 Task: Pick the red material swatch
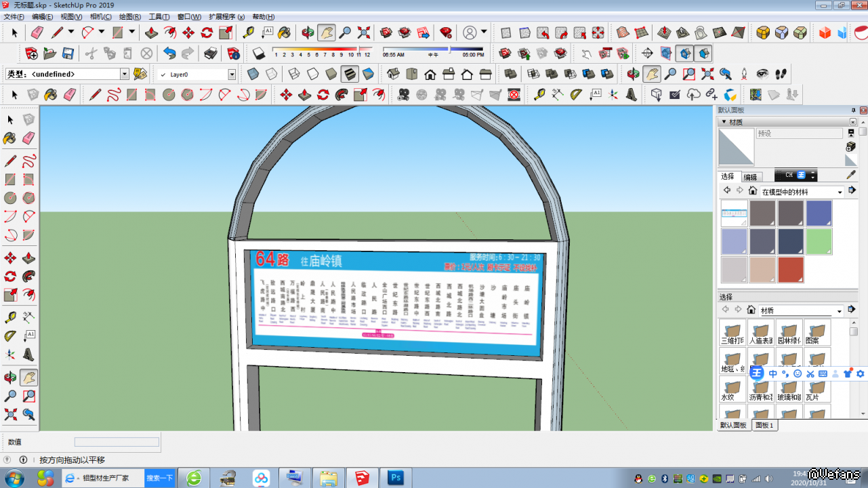coord(790,270)
